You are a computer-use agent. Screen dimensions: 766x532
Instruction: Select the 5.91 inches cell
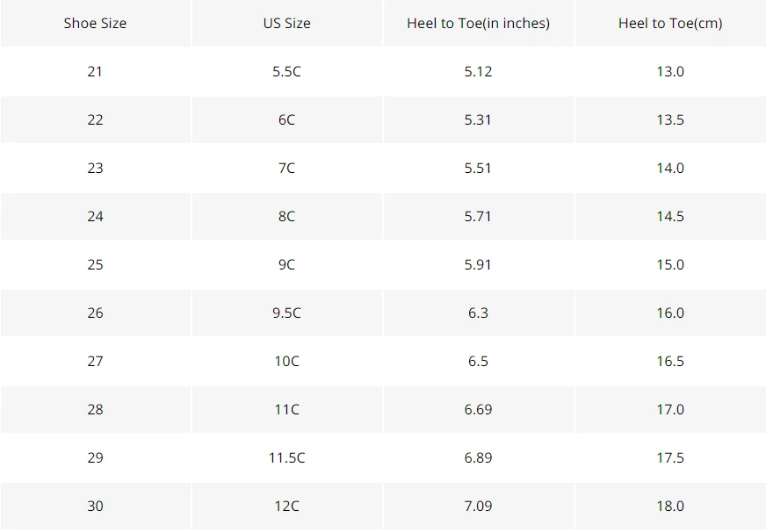pos(478,264)
